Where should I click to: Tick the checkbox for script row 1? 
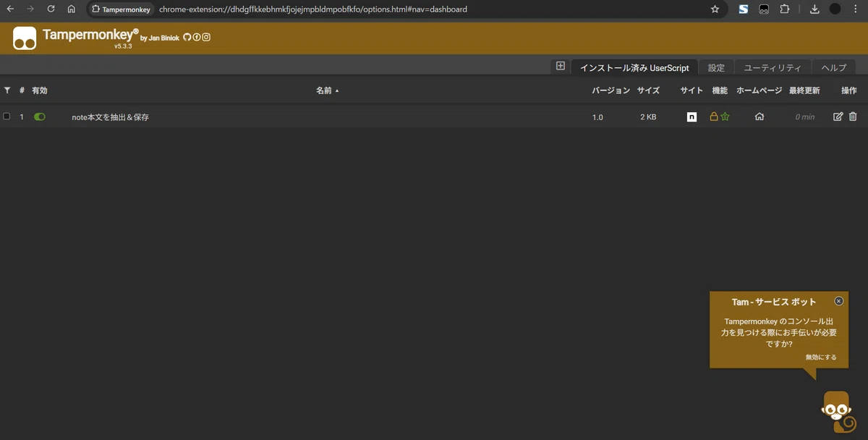pos(7,117)
